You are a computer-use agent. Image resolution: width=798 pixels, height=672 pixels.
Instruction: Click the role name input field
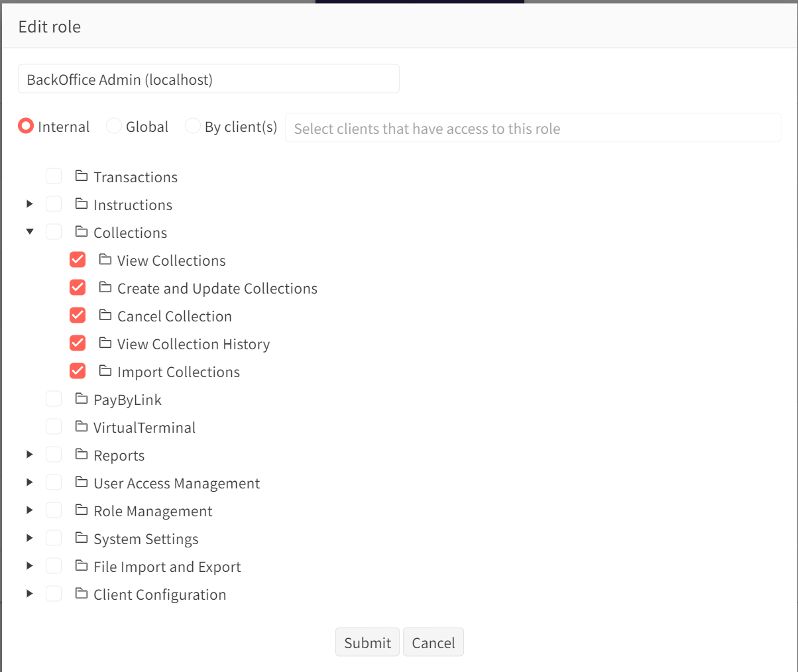pyautogui.click(x=208, y=80)
